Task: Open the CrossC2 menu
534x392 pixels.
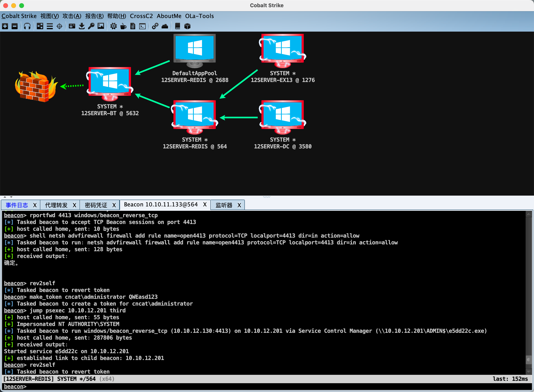Action: click(141, 16)
